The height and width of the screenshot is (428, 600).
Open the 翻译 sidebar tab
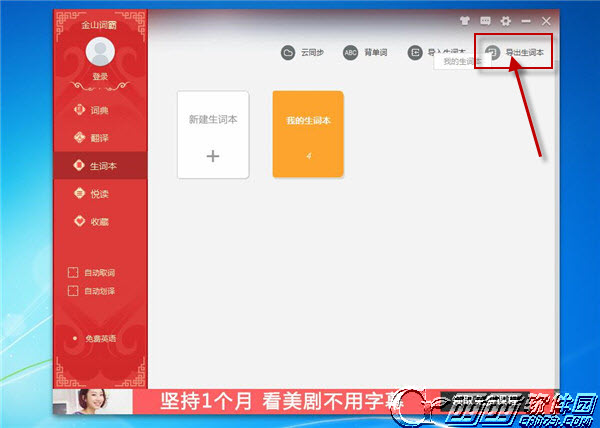tap(100, 138)
